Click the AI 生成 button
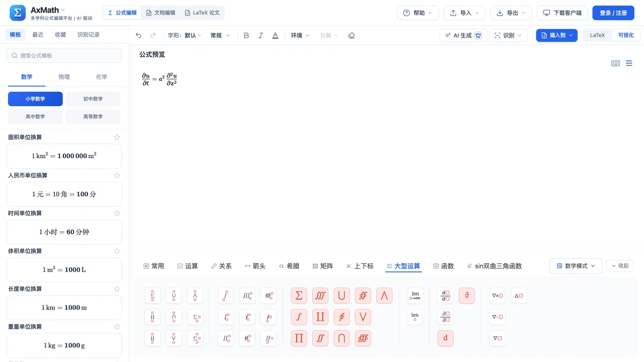Image resolution: width=644 pixels, height=362 pixels. click(x=463, y=35)
